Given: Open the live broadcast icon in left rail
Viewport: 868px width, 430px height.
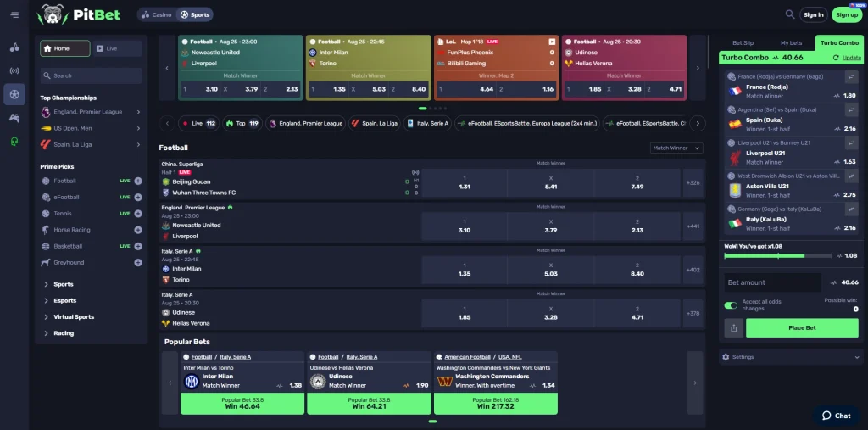Looking at the screenshot, I should tap(14, 71).
